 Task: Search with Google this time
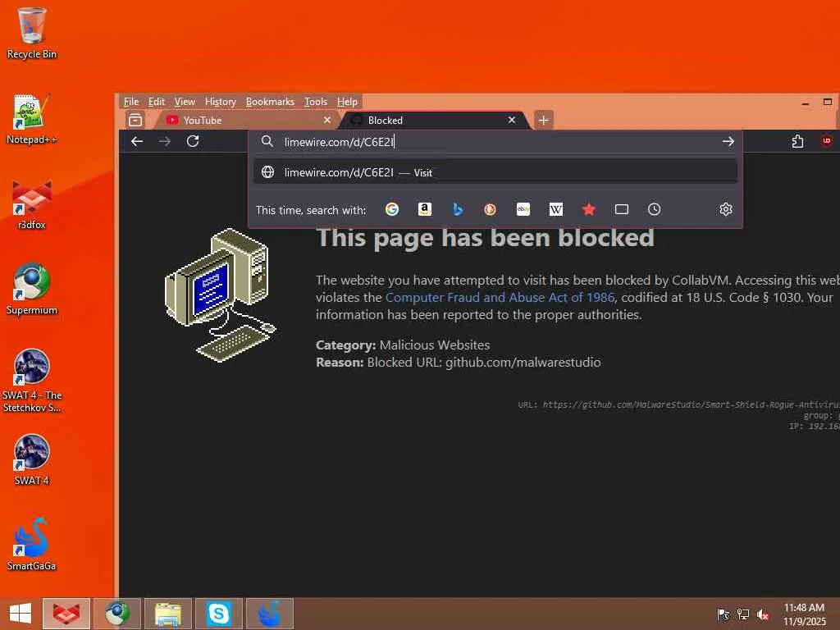(x=391, y=209)
